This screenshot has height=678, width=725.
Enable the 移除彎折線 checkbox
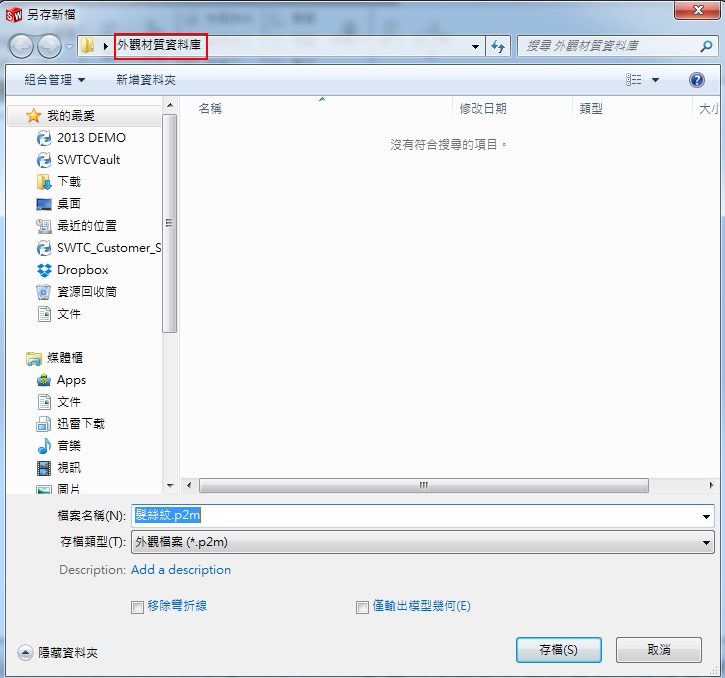click(138, 607)
